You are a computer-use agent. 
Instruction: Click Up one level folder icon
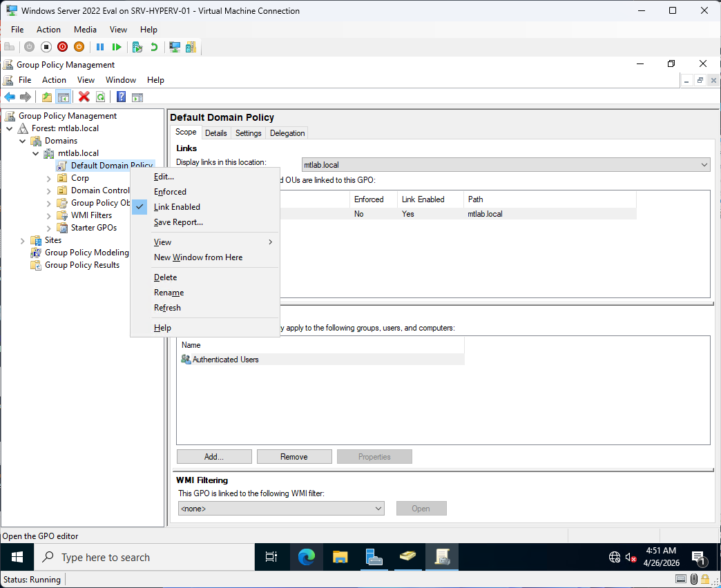47,97
